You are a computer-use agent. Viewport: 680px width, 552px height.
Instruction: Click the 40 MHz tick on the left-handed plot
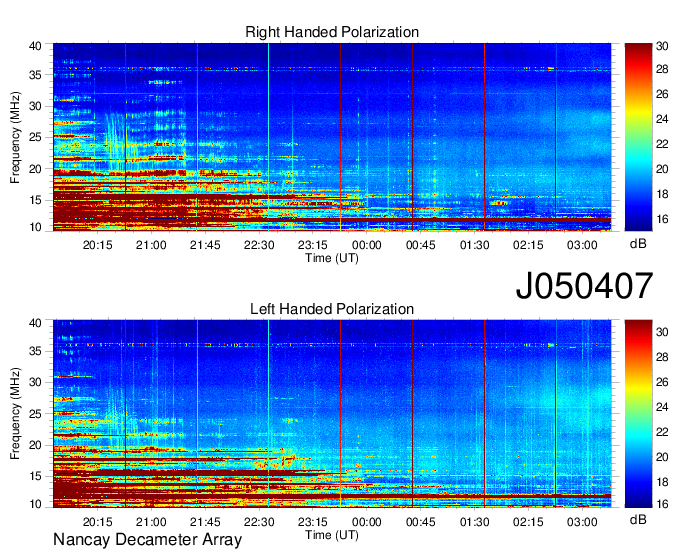coord(35,323)
